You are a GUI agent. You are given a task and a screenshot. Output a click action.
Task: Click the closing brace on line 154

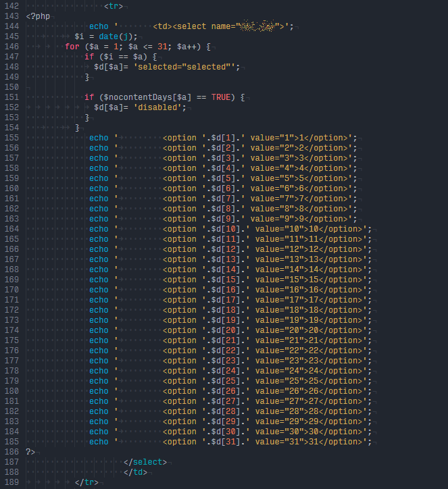point(77,128)
